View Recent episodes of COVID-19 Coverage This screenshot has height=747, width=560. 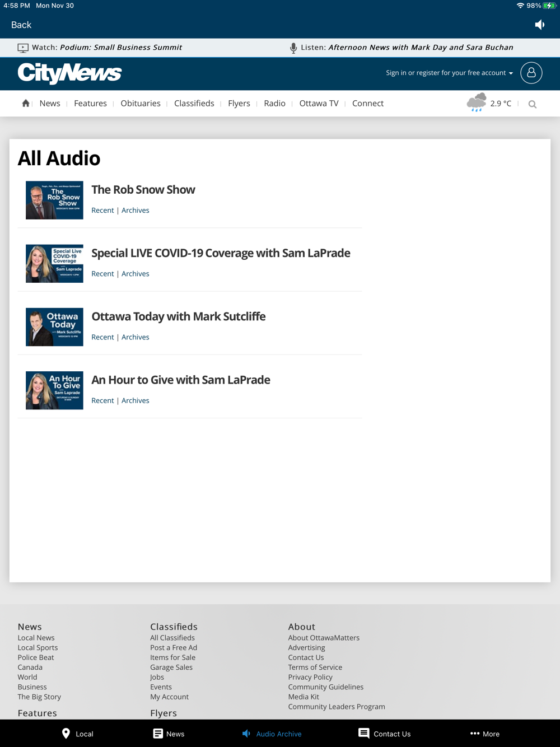[102, 274]
